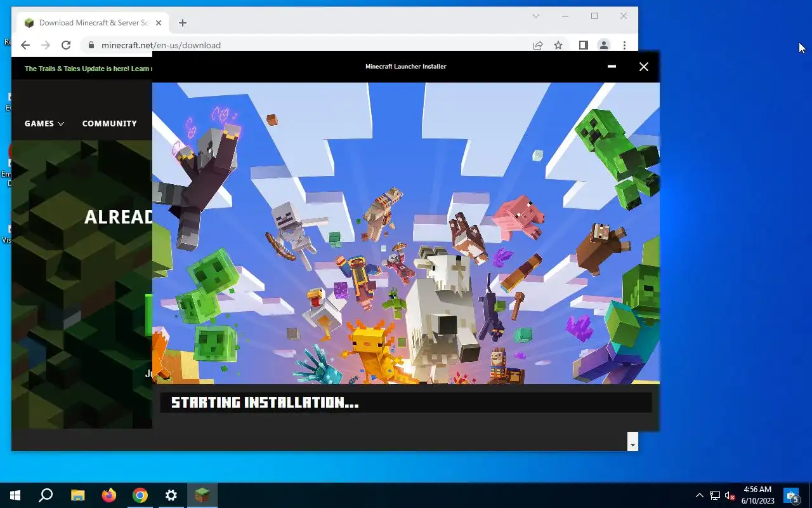812x508 pixels.
Task: Bookmark this tab with the star icon
Action: coord(558,45)
